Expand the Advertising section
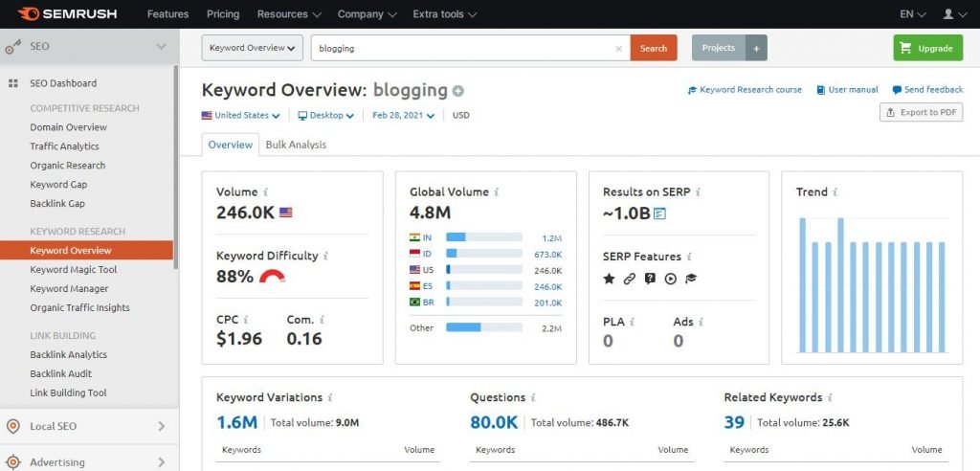The height and width of the screenshot is (471, 980). [x=161, y=462]
